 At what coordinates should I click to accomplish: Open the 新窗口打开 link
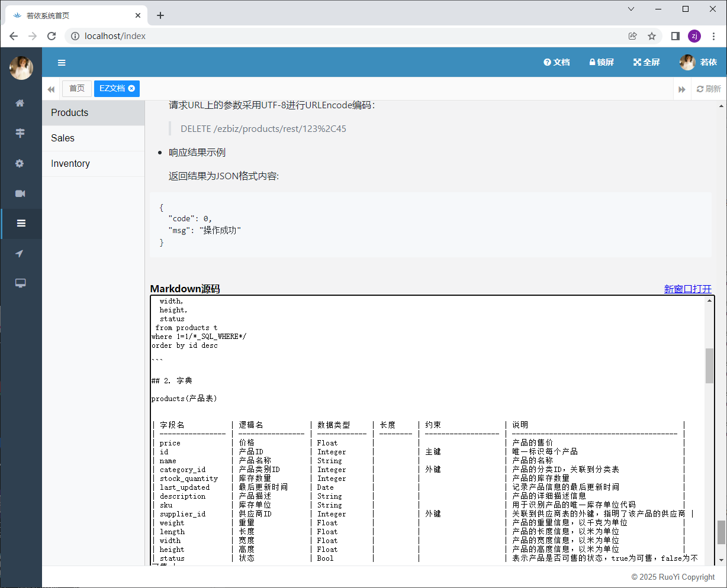(687, 289)
